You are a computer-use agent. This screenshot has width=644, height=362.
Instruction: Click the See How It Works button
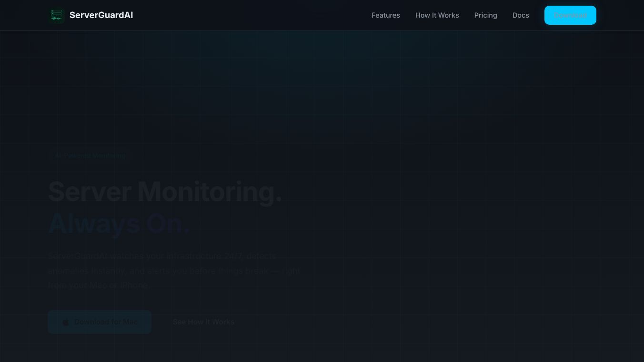(x=203, y=322)
